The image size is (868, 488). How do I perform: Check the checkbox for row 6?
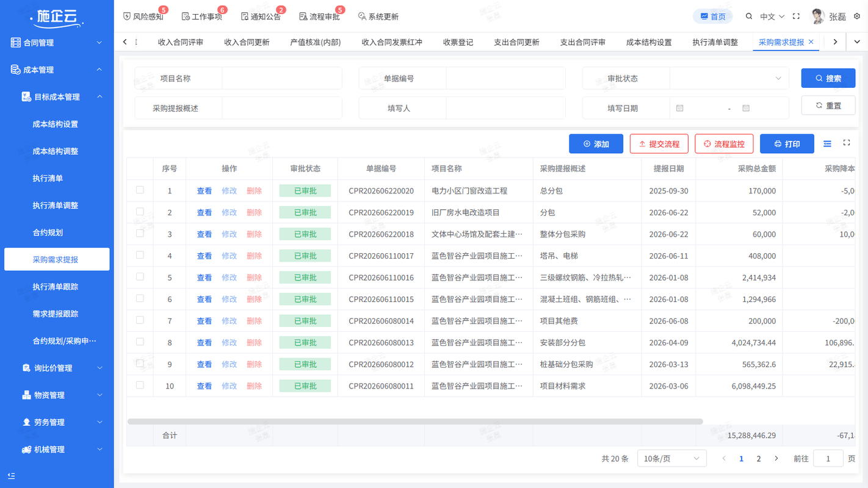coord(140,298)
